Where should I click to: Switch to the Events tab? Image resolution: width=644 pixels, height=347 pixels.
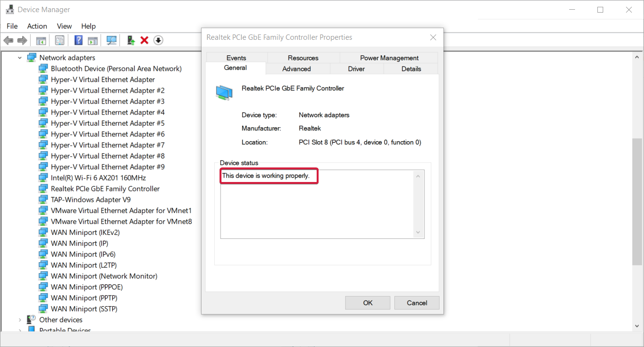[x=236, y=58]
